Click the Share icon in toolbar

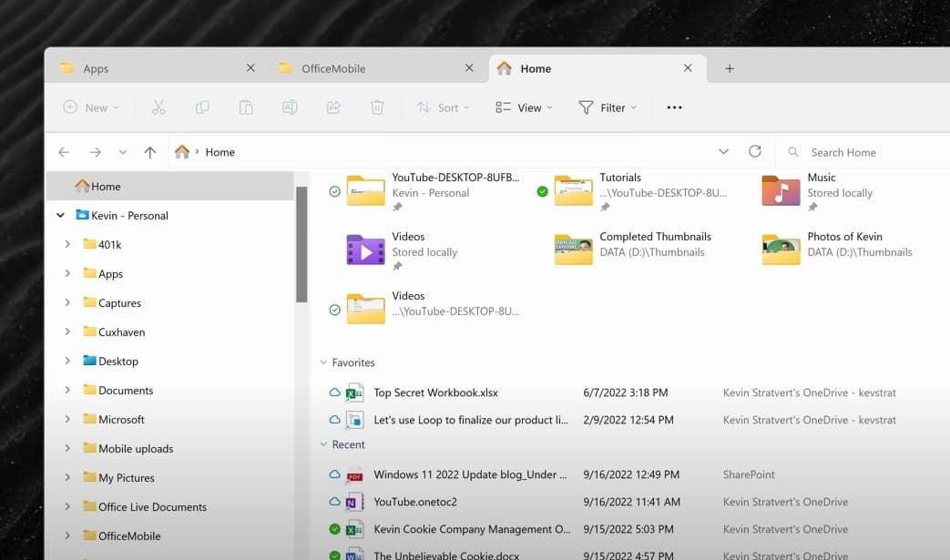[x=333, y=107]
